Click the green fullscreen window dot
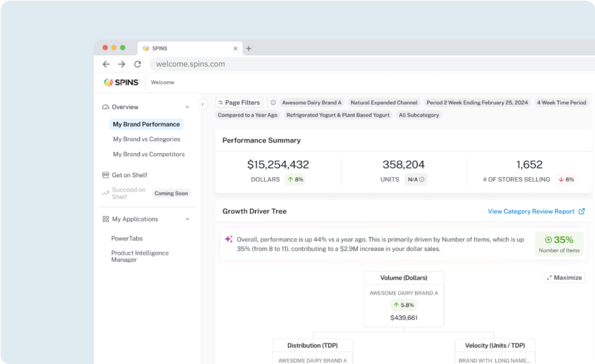595x364 pixels. click(x=123, y=48)
